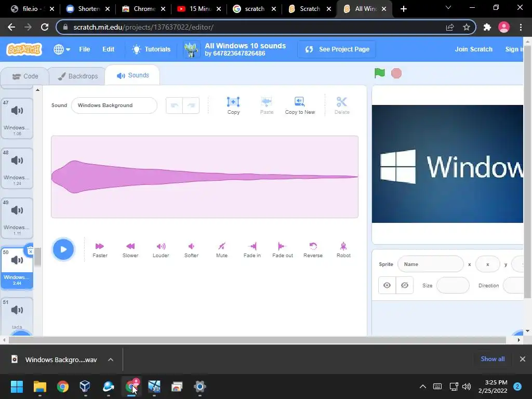Reverse the Windows Background sound
The width and height of the screenshot is (532, 399).
coord(313,250)
